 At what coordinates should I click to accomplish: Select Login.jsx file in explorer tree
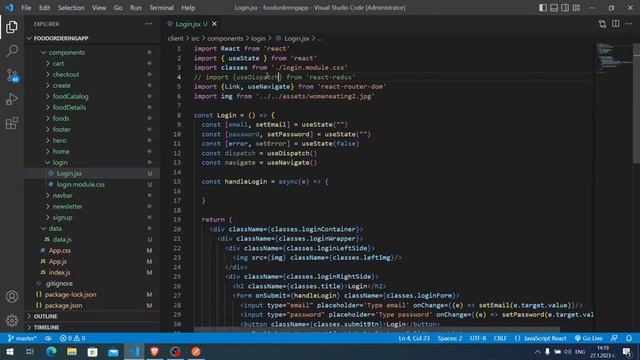tap(69, 173)
